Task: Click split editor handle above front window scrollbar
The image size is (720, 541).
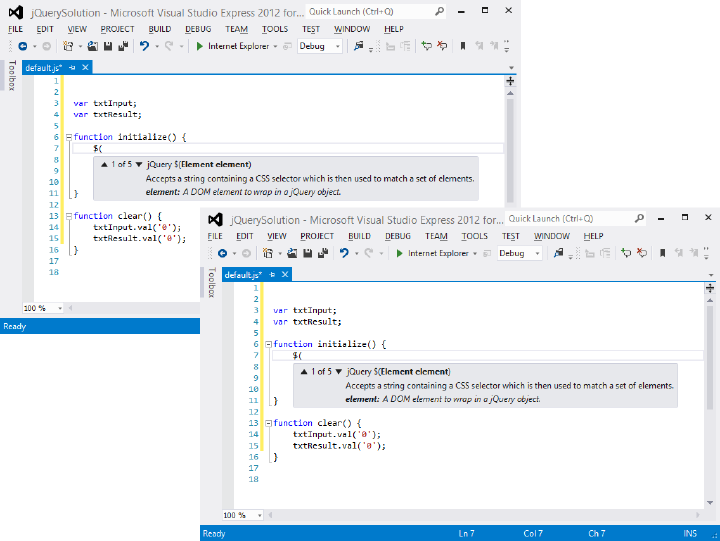Action: click(710, 288)
